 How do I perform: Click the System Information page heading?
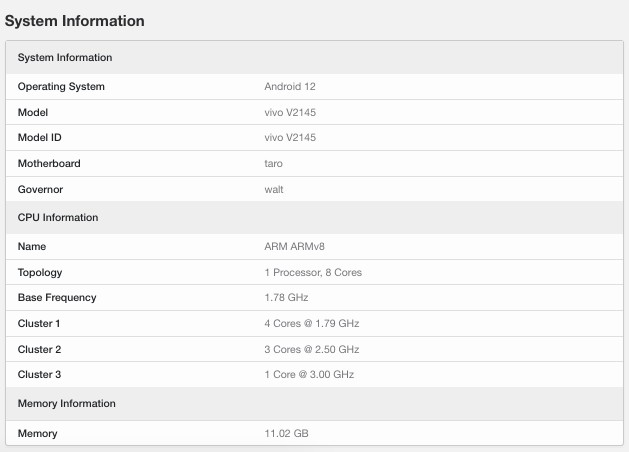pos(75,21)
